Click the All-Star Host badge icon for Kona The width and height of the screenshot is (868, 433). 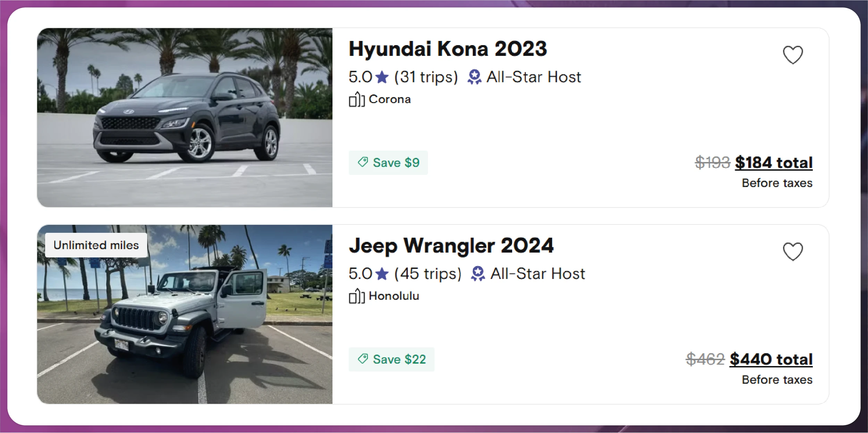click(x=474, y=77)
